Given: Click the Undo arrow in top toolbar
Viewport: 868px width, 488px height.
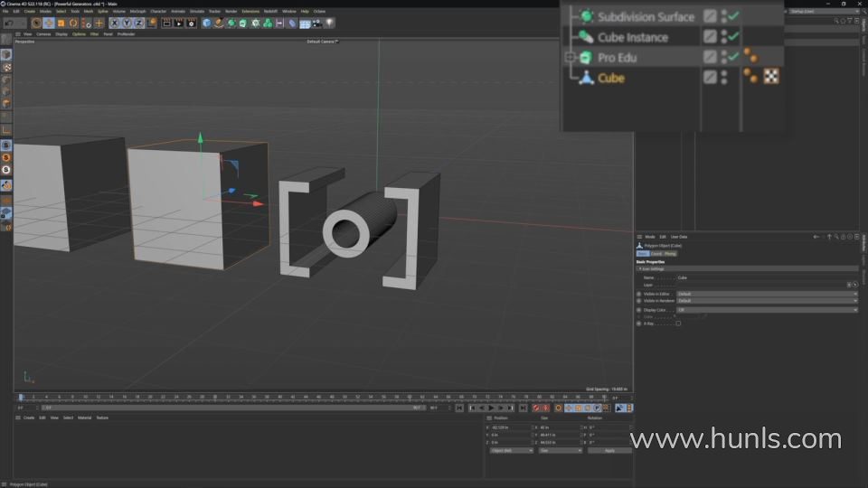Looking at the screenshot, I should point(8,23).
